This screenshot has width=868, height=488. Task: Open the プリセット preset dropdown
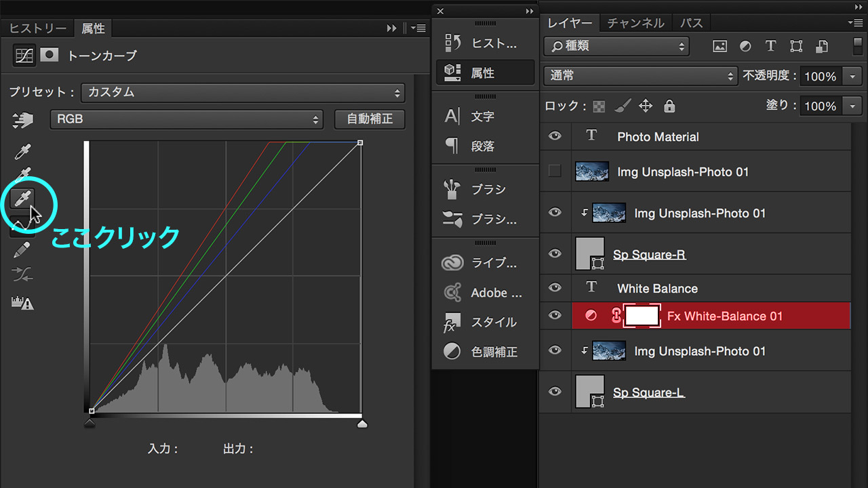pos(242,92)
